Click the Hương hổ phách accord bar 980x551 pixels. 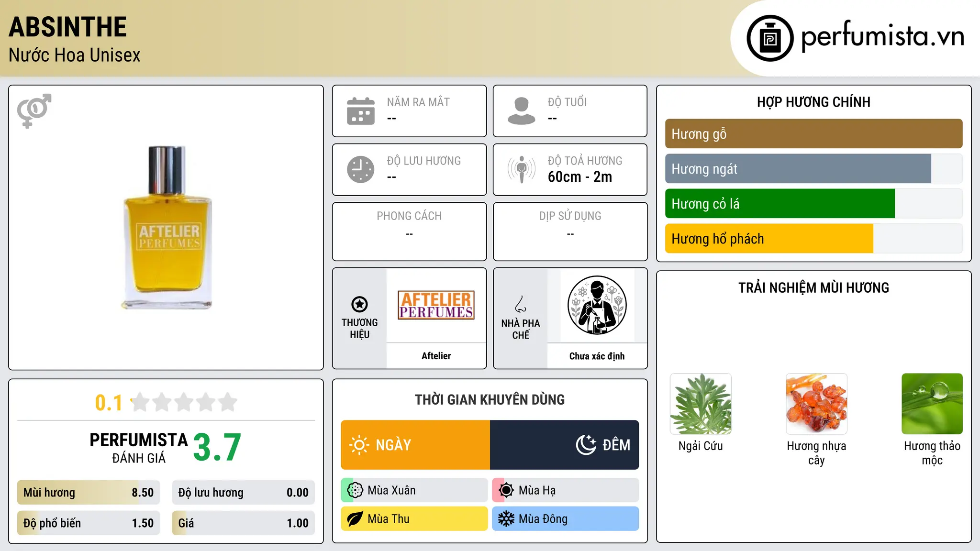coord(813,239)
